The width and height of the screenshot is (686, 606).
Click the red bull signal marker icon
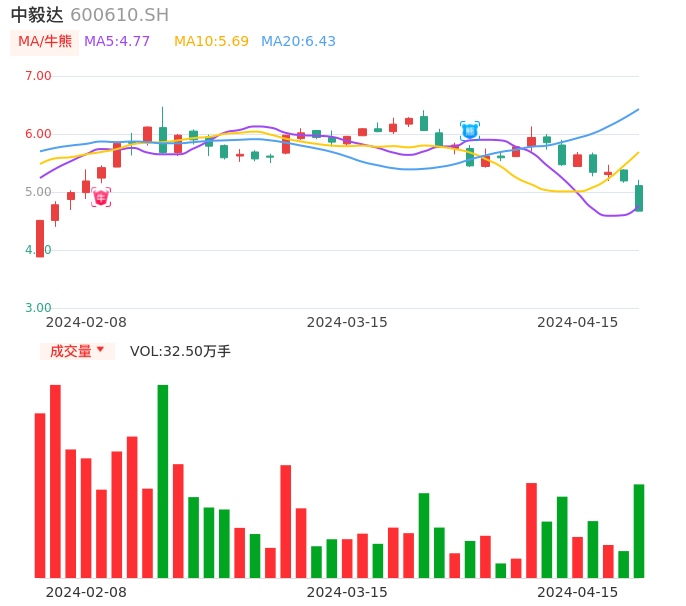click(x=101, y=197)
